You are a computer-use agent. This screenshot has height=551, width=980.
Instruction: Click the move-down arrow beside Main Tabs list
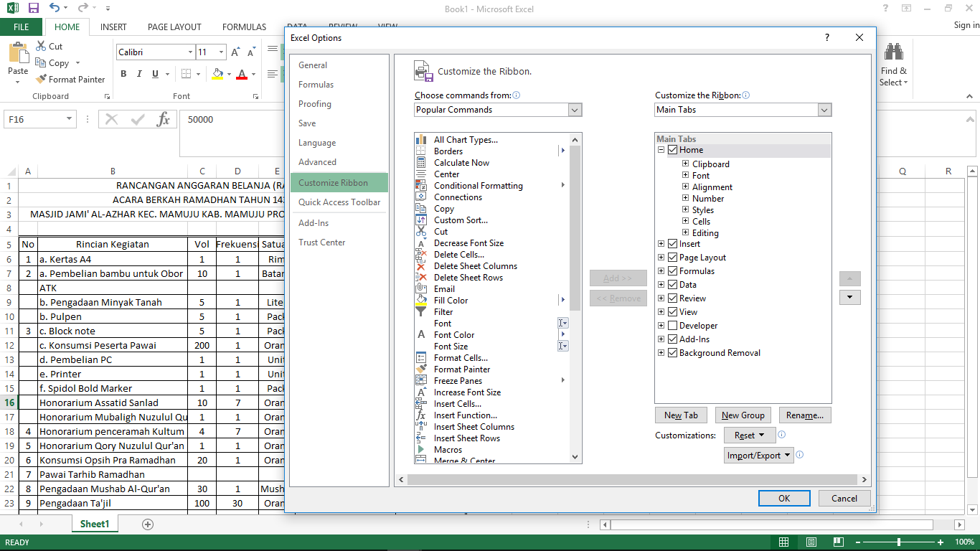(849, 296)
